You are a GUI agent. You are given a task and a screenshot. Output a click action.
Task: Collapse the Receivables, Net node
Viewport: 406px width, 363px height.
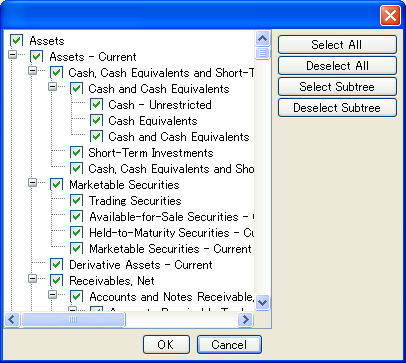click(32, 278)
